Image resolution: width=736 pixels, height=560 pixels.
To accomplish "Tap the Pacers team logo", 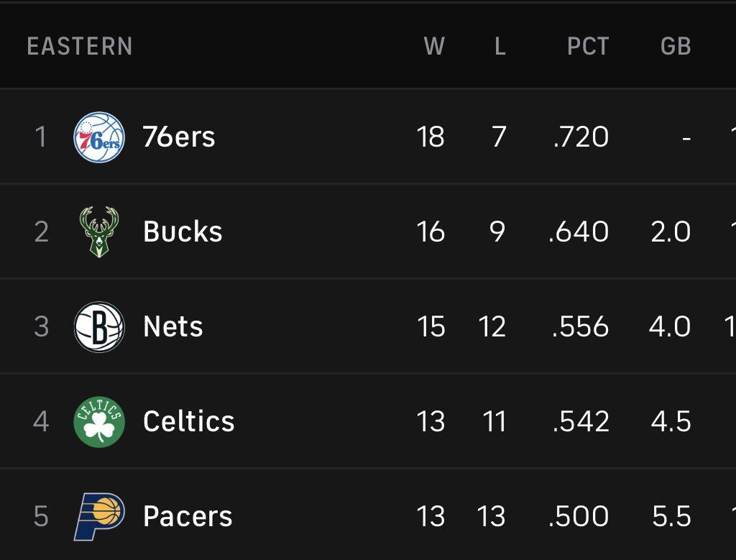I will click(99, 516).
